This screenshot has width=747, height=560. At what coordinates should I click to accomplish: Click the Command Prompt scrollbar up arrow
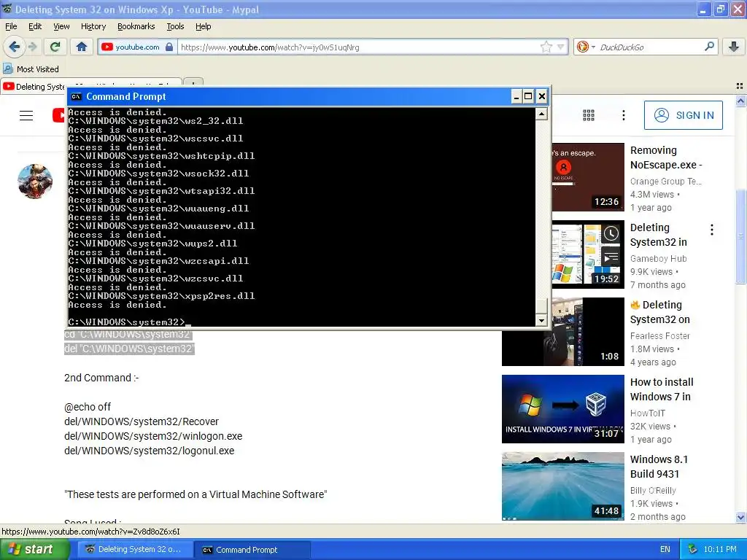(x=541, y=114)
